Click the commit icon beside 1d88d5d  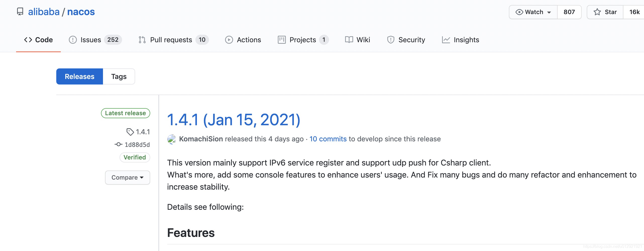coord(118,144)
